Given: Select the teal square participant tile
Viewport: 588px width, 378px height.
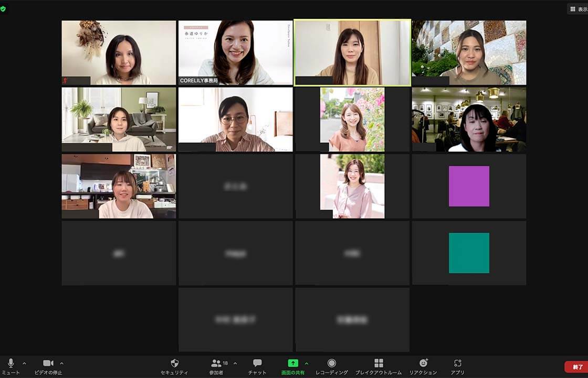Looking at the screenshot, I should coord(469,253).
